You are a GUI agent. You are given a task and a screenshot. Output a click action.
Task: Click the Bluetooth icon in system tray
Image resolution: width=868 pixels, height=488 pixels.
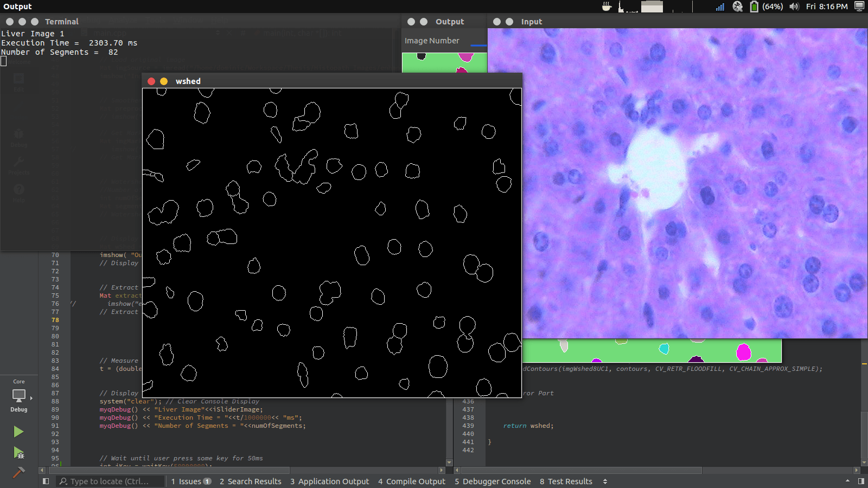tap(737, 7)
